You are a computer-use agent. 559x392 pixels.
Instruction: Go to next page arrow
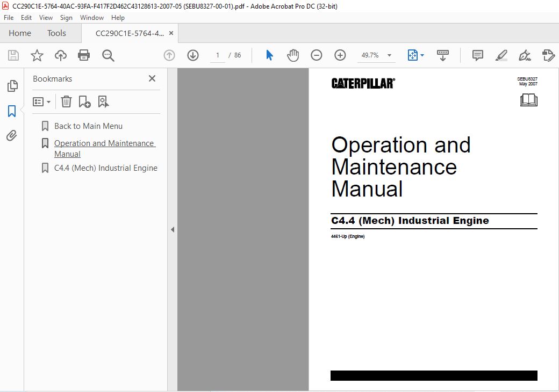point(193,55)
